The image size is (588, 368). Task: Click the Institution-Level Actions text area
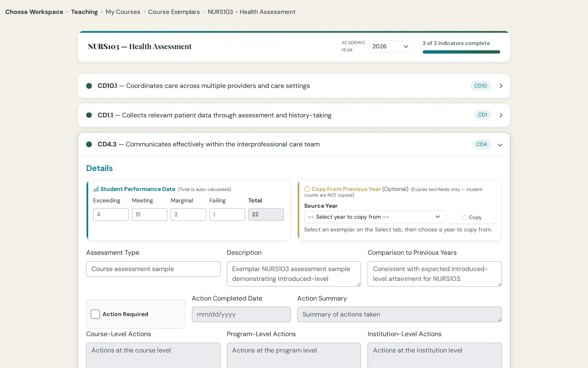point(434,355)
